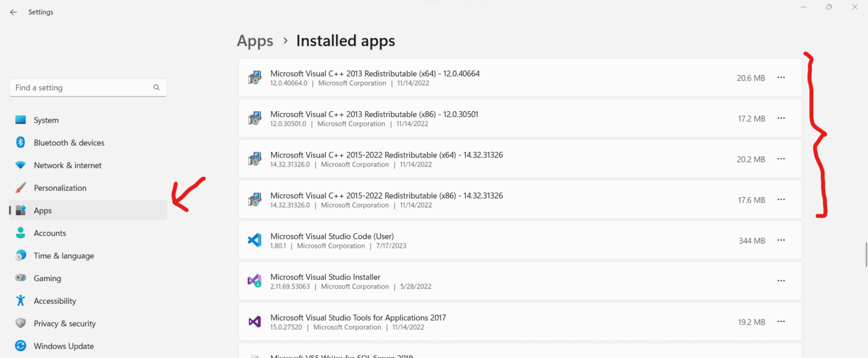Open the Accounts settings page
The image size is (868, 358).
click(88, 233)
